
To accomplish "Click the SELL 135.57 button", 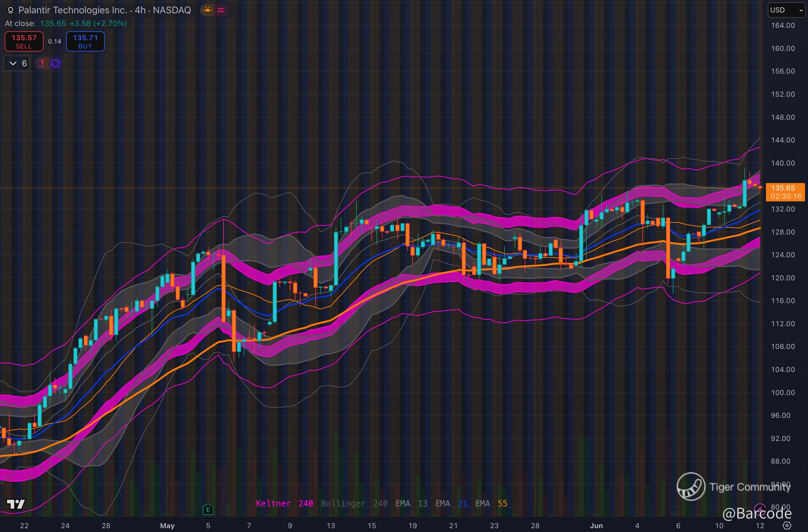I will [24, 41].
